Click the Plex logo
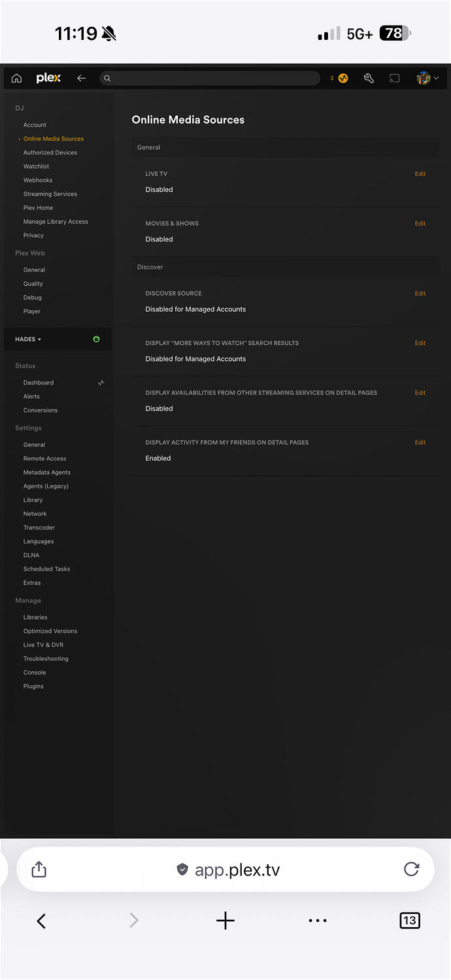The image size is (451, 980). pos(48,78)
